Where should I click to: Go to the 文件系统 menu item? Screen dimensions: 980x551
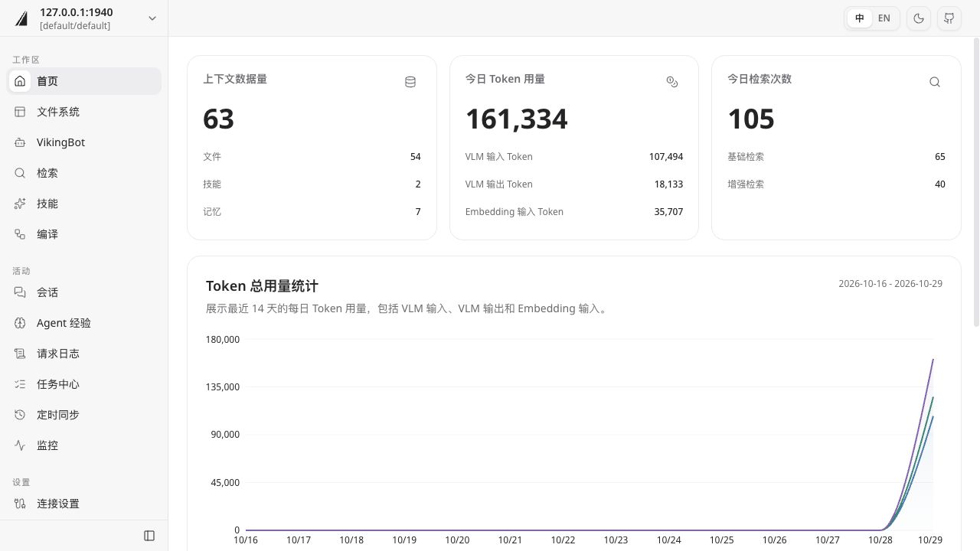pos(84,112)
